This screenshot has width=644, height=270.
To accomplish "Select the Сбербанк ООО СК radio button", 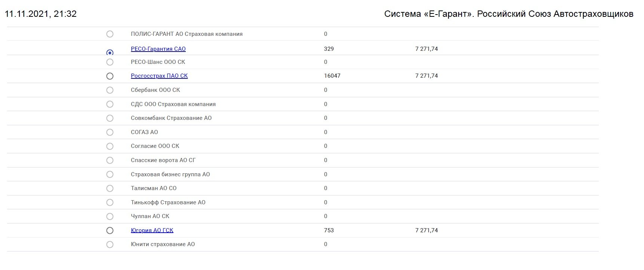I will point(110,90).
